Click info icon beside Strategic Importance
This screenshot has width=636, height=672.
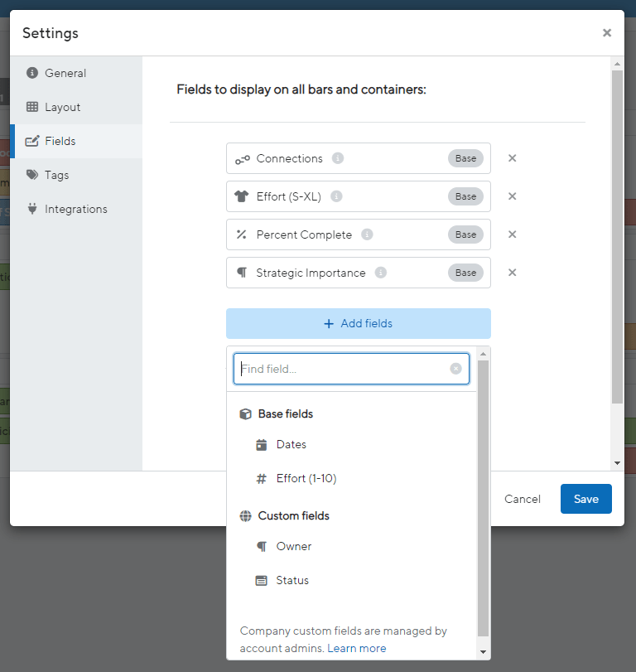[x=381, y=273]
